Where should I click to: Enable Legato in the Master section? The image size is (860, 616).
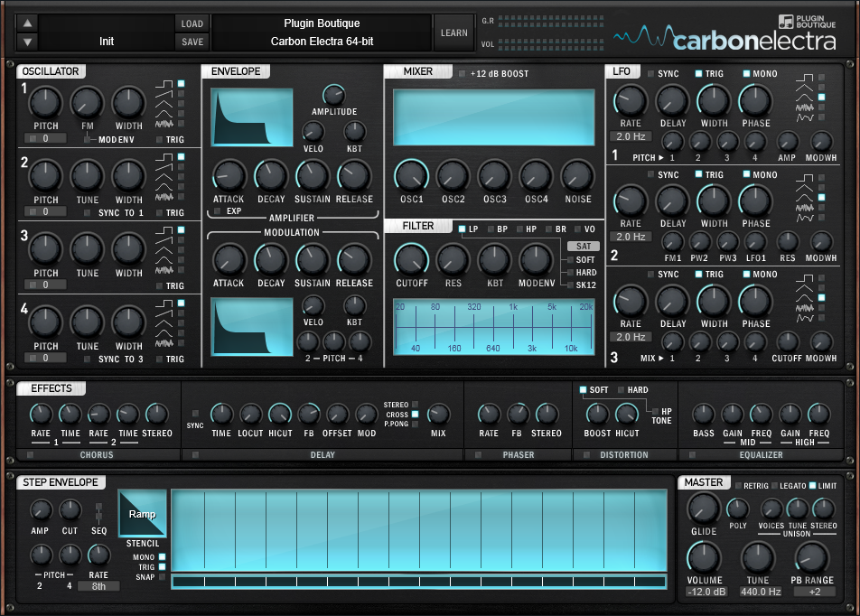tap(773, 486)
